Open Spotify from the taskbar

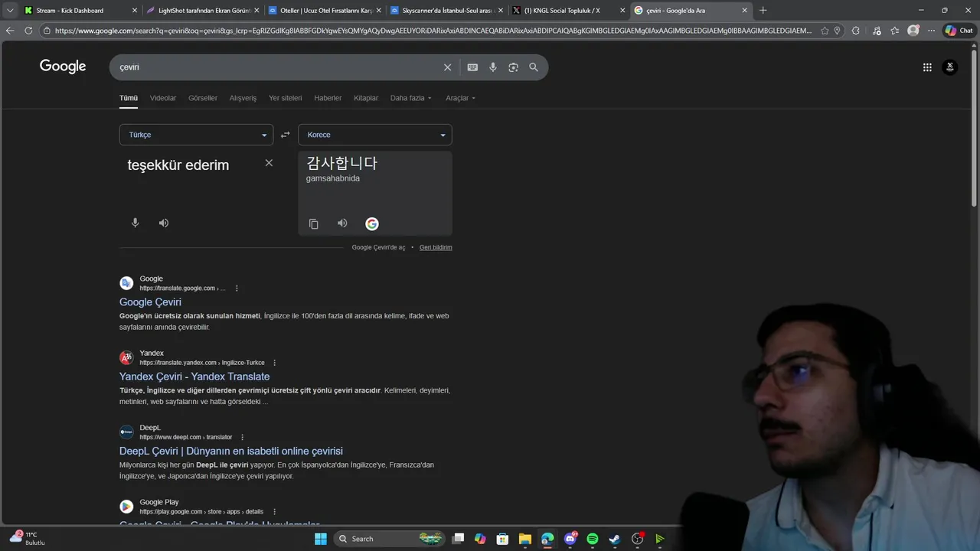pyautogui.click(x=592, y=539)
